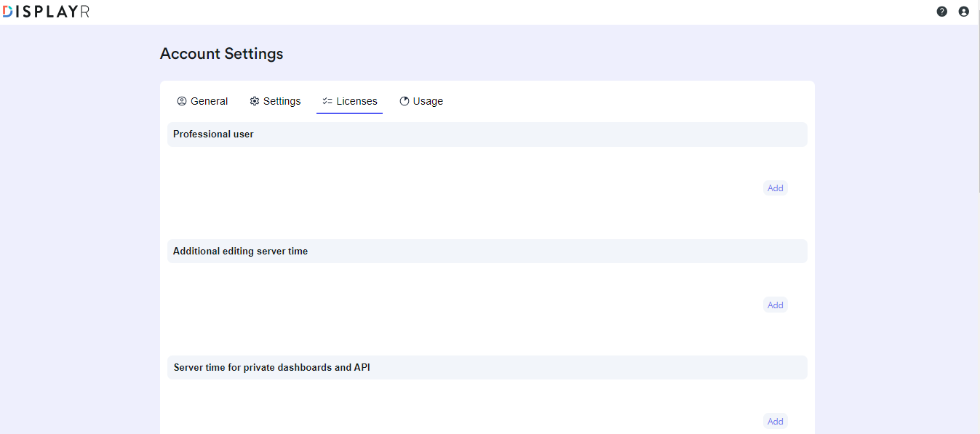Switch to the General tab

click(x=203, y=101)
